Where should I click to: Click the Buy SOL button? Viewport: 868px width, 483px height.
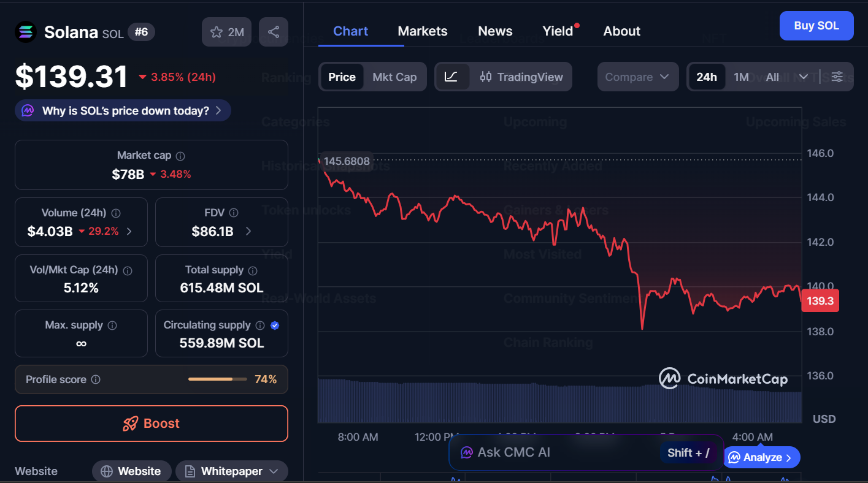(816, 25)
